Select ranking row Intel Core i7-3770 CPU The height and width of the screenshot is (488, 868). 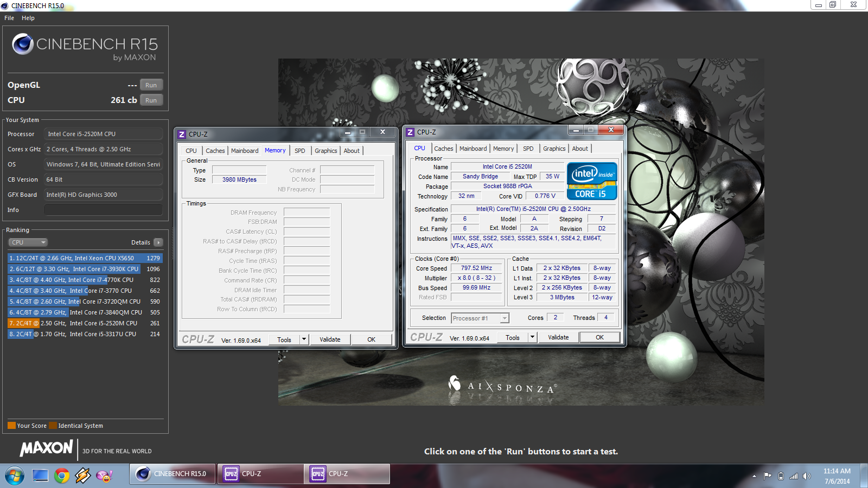click(x=85, y=291)
